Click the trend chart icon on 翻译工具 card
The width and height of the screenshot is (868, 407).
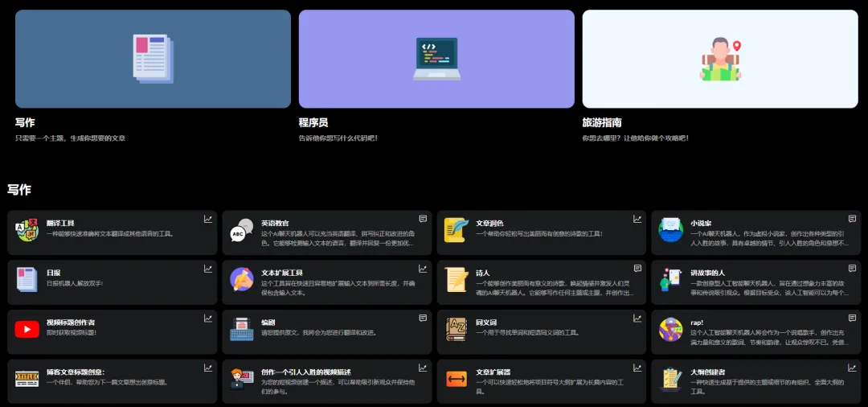pos(208,220)
